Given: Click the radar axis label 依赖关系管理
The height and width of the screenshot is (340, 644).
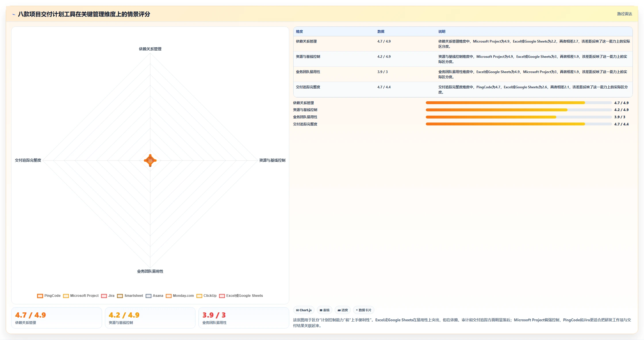Looking at the screenshot, I should (150, 49).
